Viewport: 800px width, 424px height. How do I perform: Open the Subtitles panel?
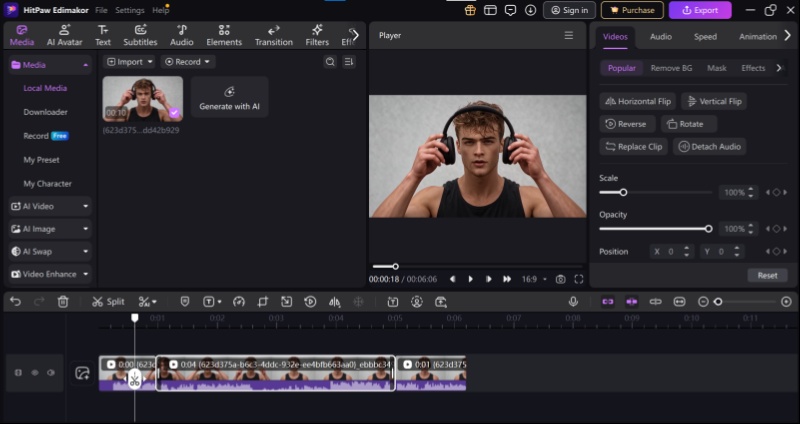click(x=140, y=36)
